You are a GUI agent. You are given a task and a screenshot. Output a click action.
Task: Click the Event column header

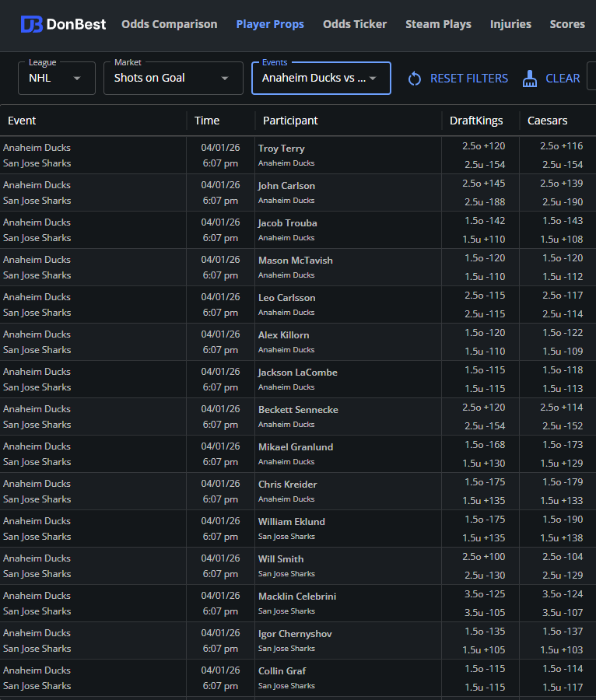point(22,121)
